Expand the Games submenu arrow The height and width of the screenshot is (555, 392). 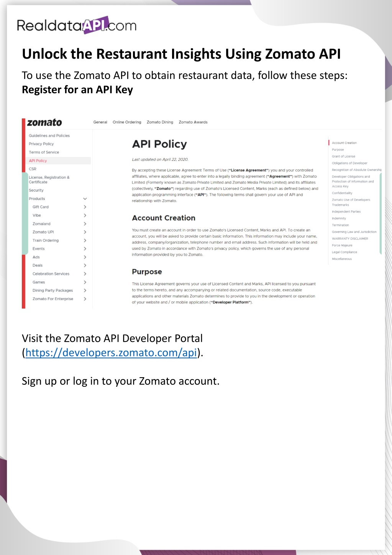[85, 282]
